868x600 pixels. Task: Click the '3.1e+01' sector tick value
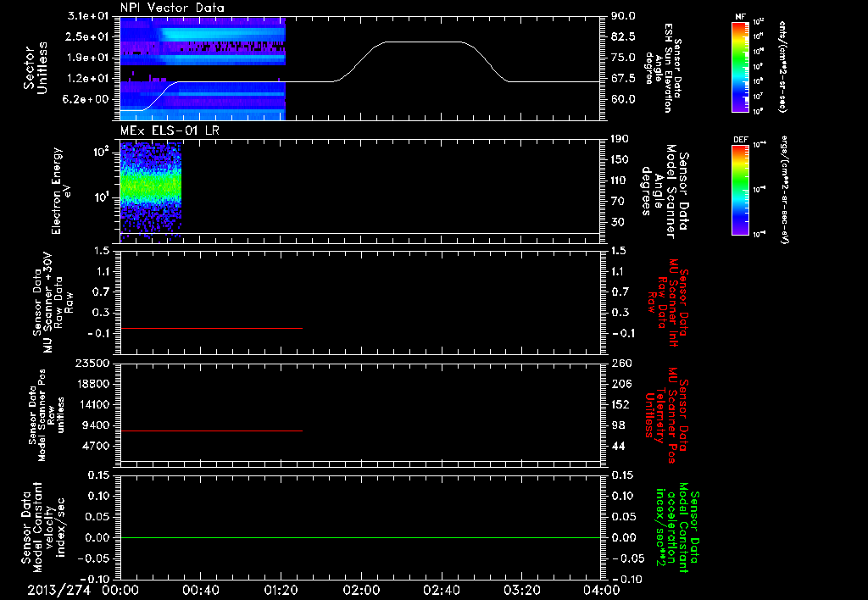pos(88,16)
